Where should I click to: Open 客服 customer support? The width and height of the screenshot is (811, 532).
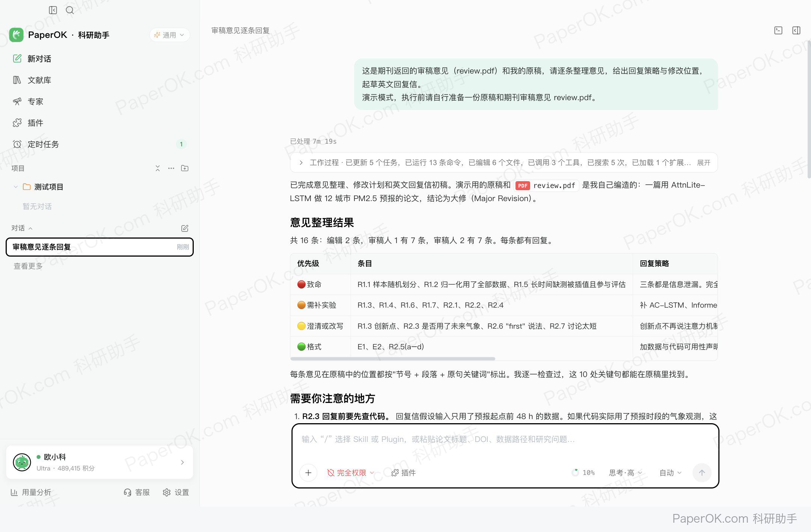click(137, 492)
